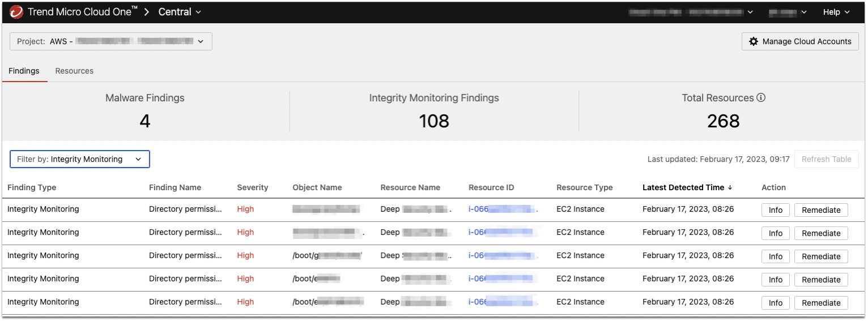This screenshot has width=868, height=321.
Task: Click the info icon beside Total Resources
Action: click(761, 97)
